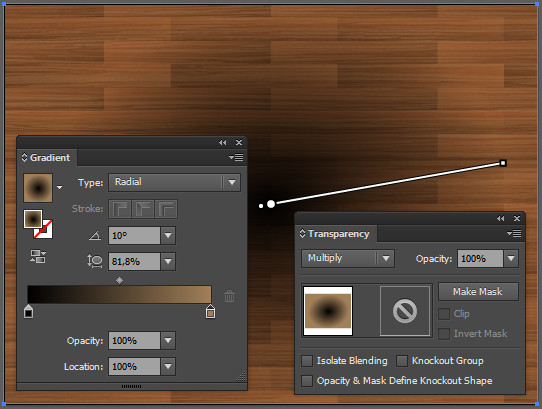
Task: Select the Transparency panel tab
Action: [335, 234]
